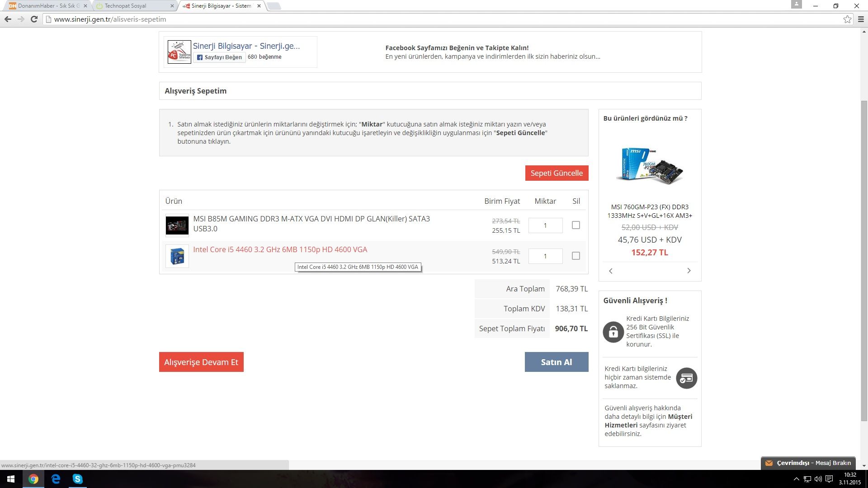Check delete box for Intel Core i5
The width and height of the screenshot is (868, 488).
coord(576,256)
